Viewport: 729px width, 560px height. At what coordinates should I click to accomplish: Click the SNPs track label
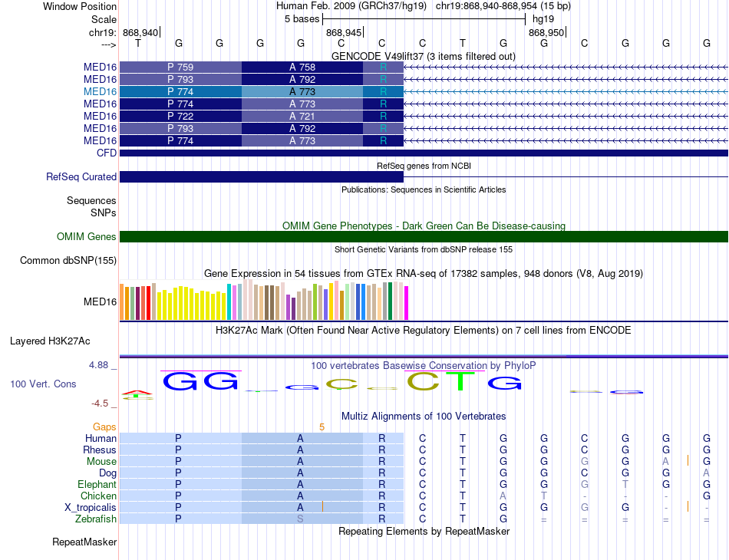click(x=104, y=212)
